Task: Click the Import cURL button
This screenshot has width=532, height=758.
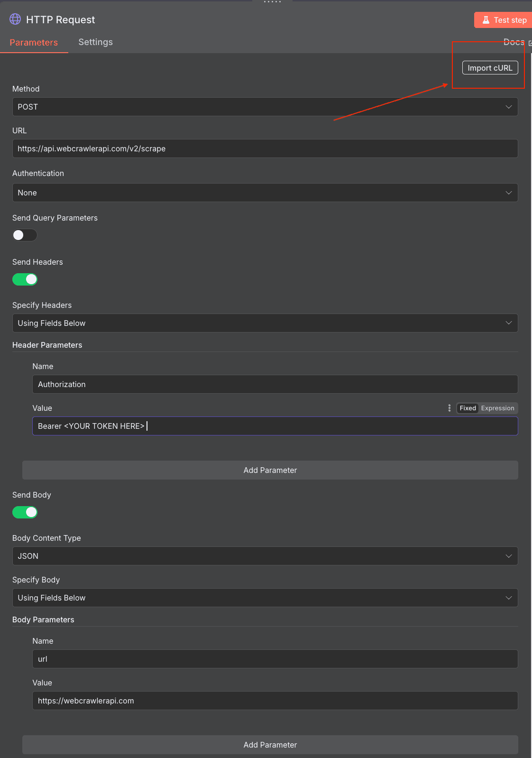Action: (x=490, y=68)
